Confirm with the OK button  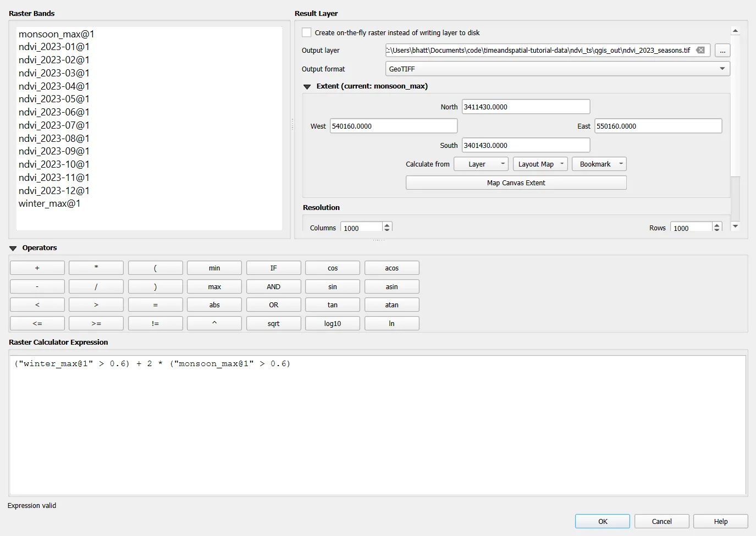point(603,521)
